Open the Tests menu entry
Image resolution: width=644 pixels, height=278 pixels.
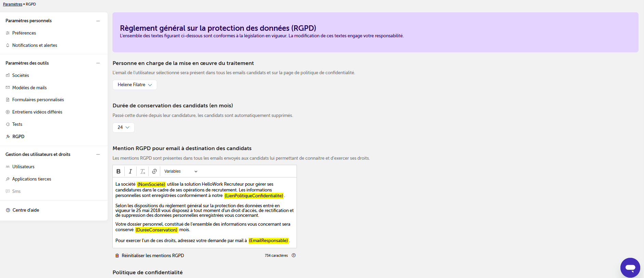(x=17, y=124)
